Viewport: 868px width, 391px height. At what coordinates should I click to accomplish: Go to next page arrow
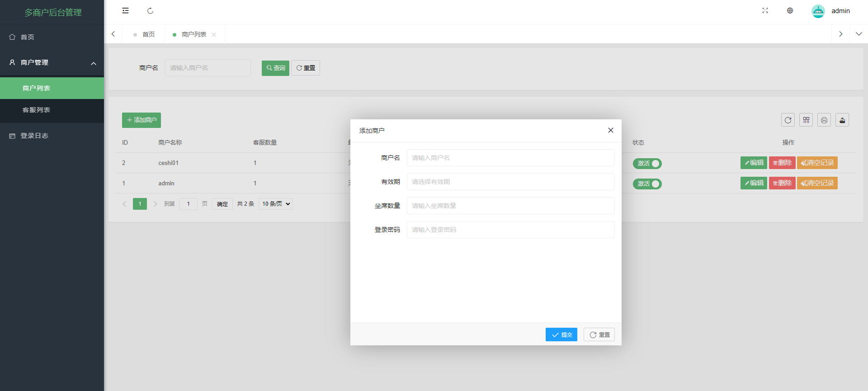click(155, 204)
